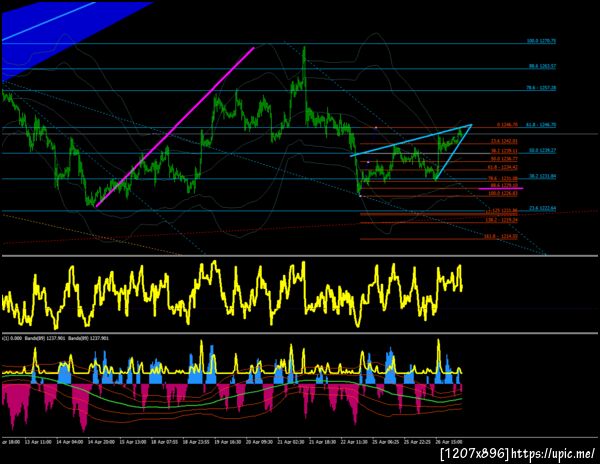Click the "21 Apr 18:30" time label
This screenshot has width=600, height=464.
tap(323, 442)
